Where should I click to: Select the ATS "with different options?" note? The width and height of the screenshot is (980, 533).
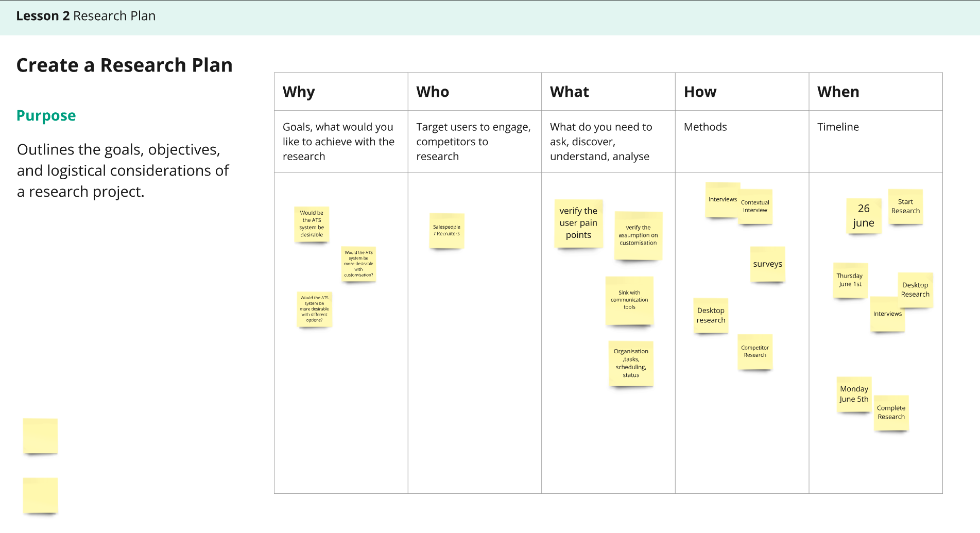(x=314, y=309)
